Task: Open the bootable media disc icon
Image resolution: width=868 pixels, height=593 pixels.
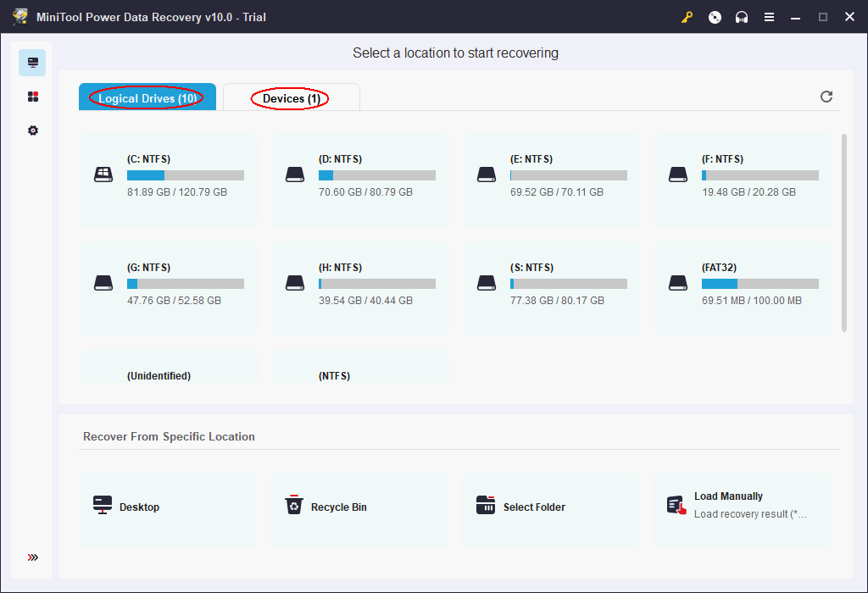Action: click(715, 17)
